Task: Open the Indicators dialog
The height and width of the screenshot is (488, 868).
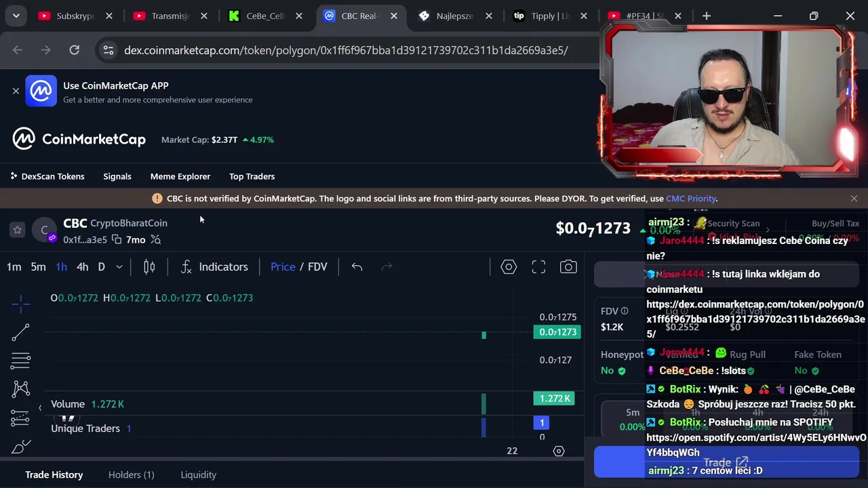Action: pyautogui.click(x=214, y=267)
